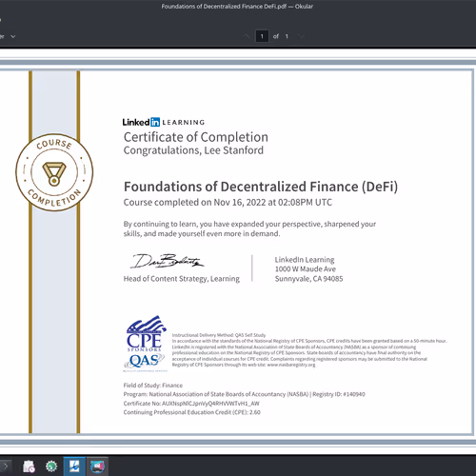
Task: Click the handwritten signature
Action: (x=167, y=261)
